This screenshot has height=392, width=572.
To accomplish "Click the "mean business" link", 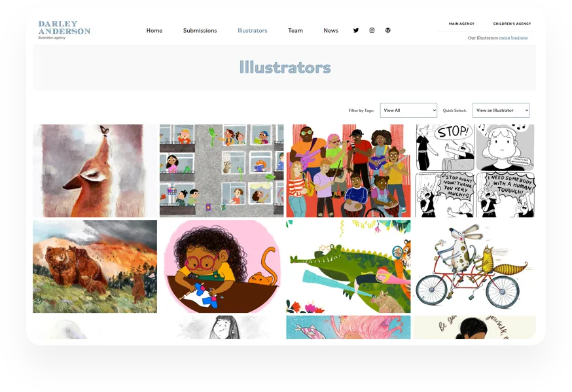I will tap(513, 38).
